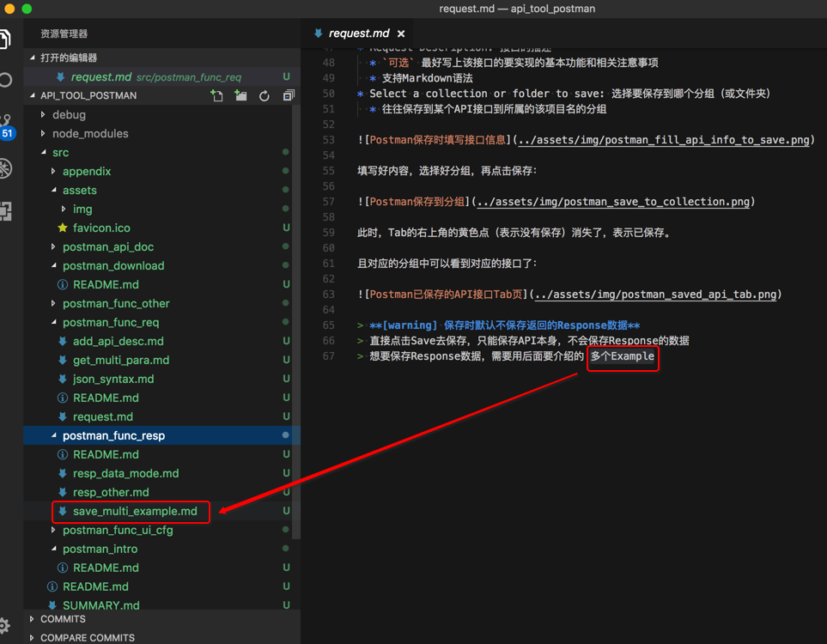Open save_multi_example.md file in explorer

tap(135, 511)
